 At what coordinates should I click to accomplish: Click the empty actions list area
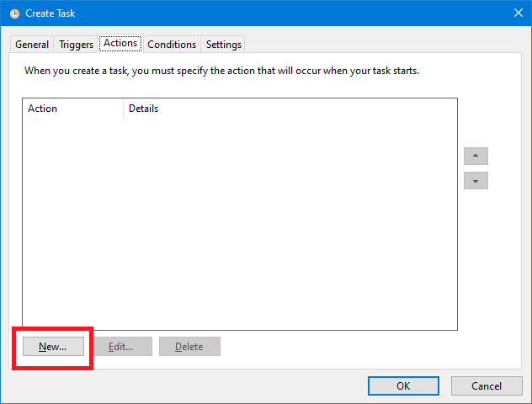240,224
